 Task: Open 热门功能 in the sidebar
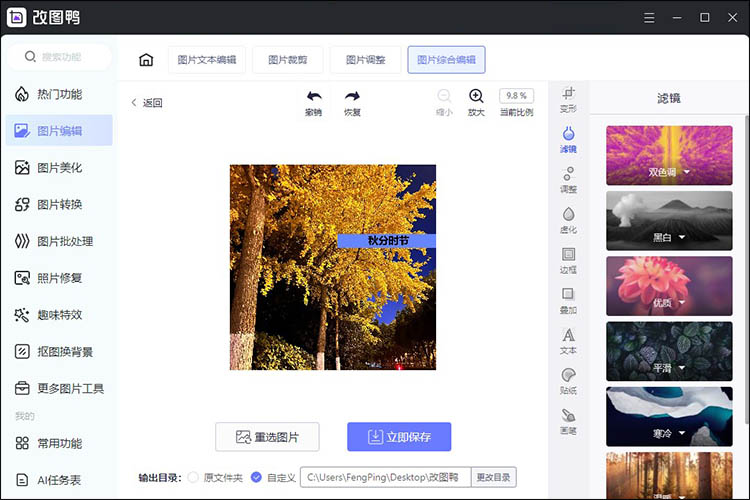pos(59,94)
